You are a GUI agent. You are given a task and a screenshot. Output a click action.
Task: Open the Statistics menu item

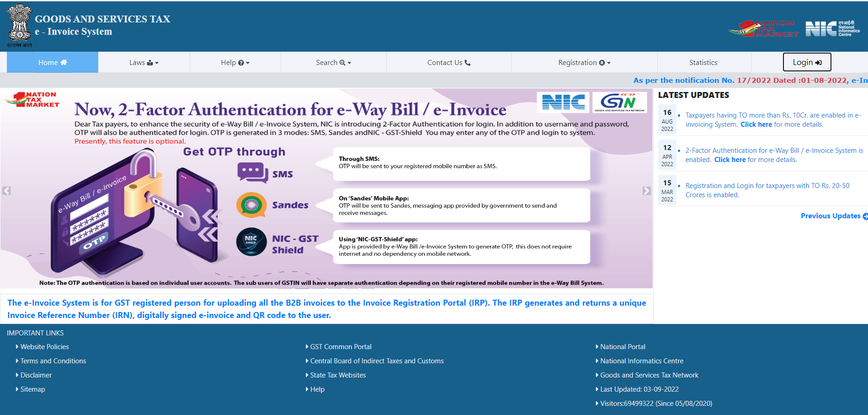703,62
